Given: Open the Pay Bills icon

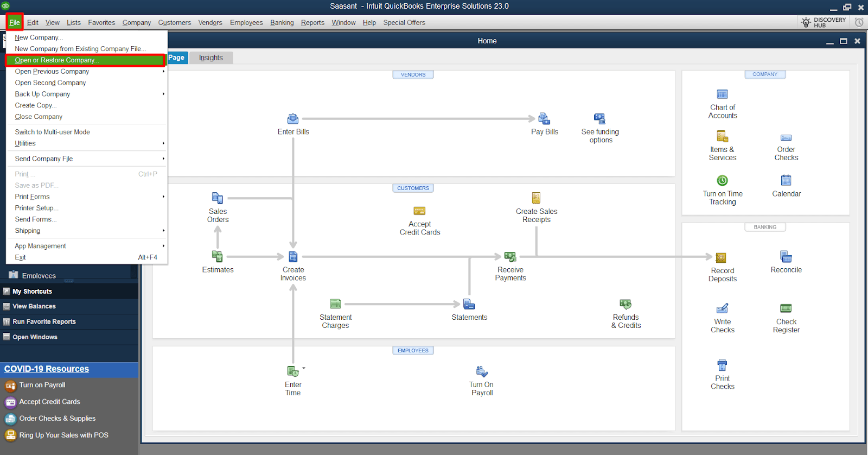Looking at the screenshot, I should (544, 119).
